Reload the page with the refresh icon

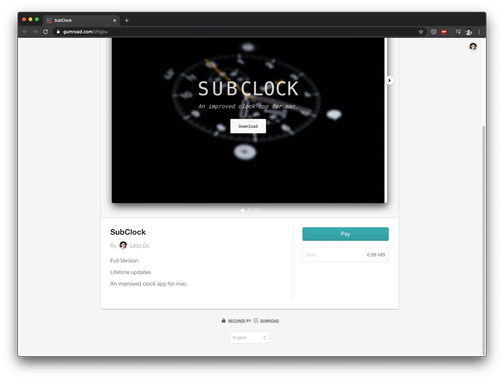coord(45,32)
